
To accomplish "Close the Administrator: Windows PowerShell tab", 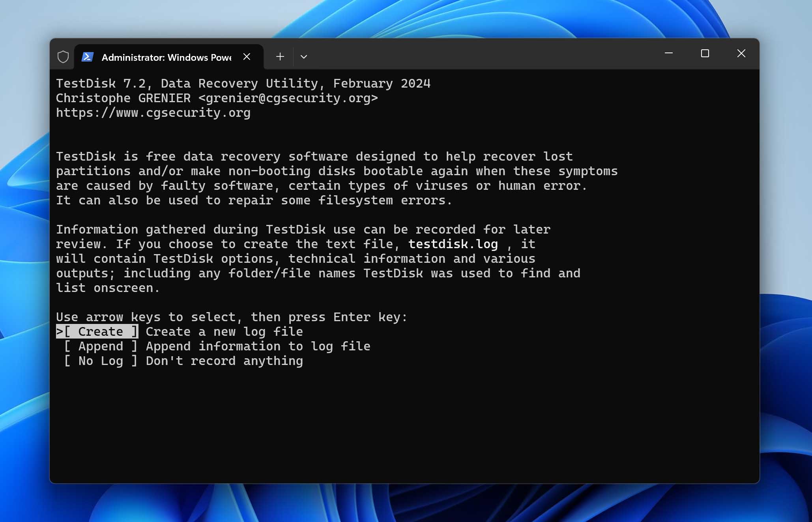I will (x=247, y=57).
